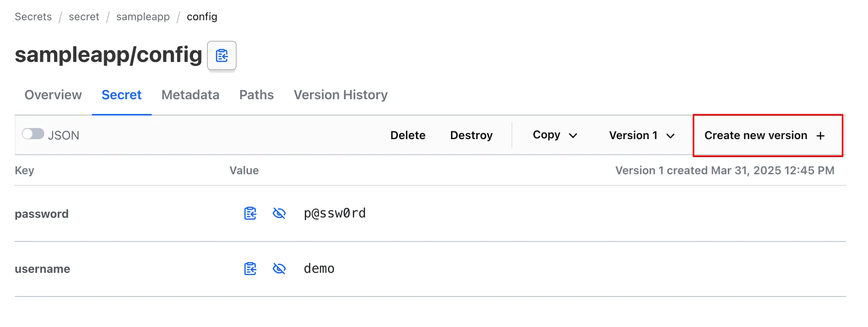The height and width of the screenshot is (327, 868).
Task: Copy the sampleapp/config path icon
Action: pos(222,56)
